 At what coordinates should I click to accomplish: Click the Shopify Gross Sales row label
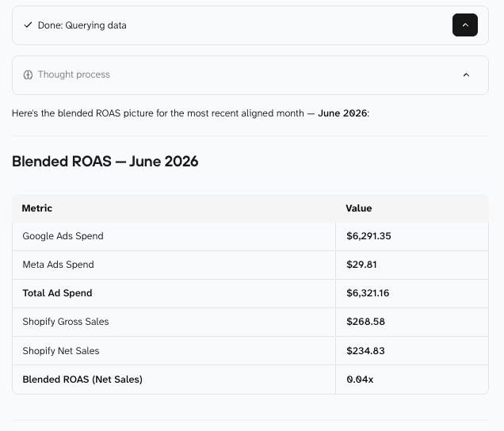(66, 322)
